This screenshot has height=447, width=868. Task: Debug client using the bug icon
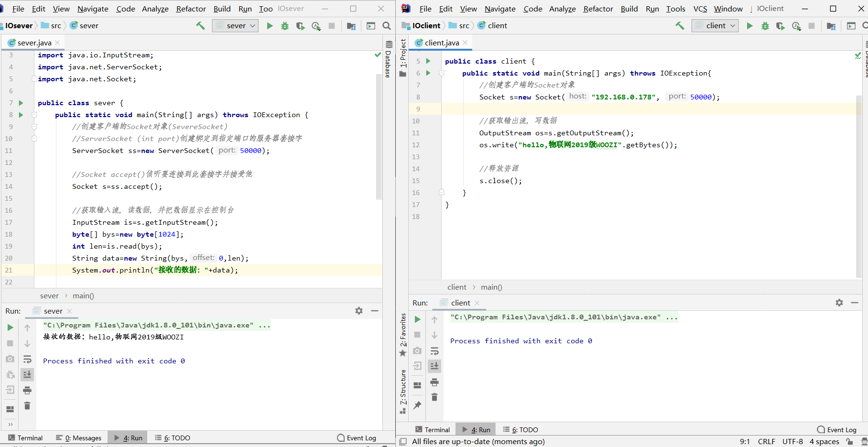[765, 26]
